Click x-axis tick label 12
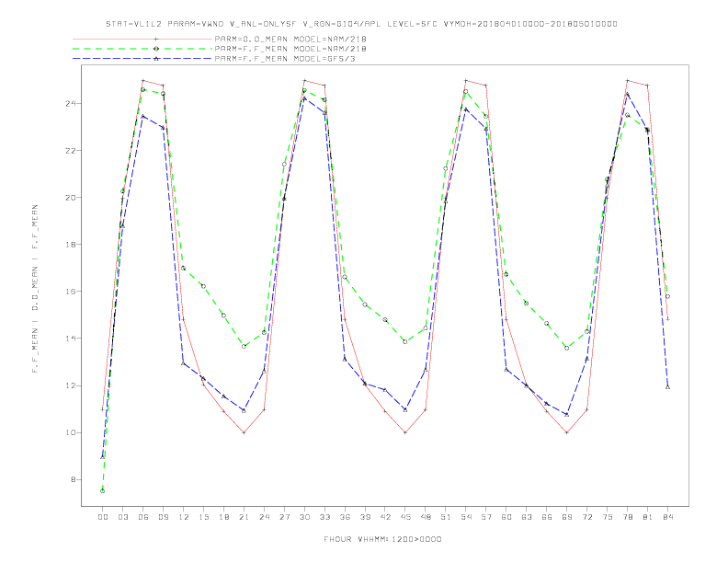 click(184, 517)
